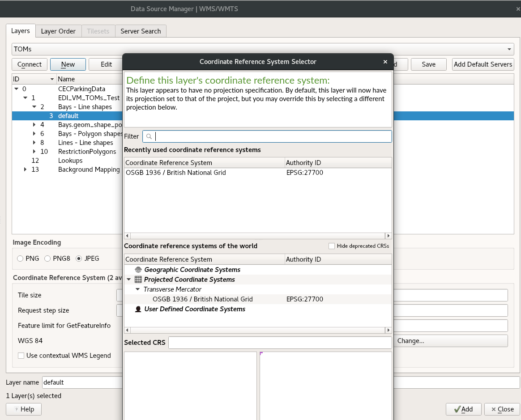This screenshot has height=420, width=521.
Task: Open the Server Search tab
Action: [141, 31]
